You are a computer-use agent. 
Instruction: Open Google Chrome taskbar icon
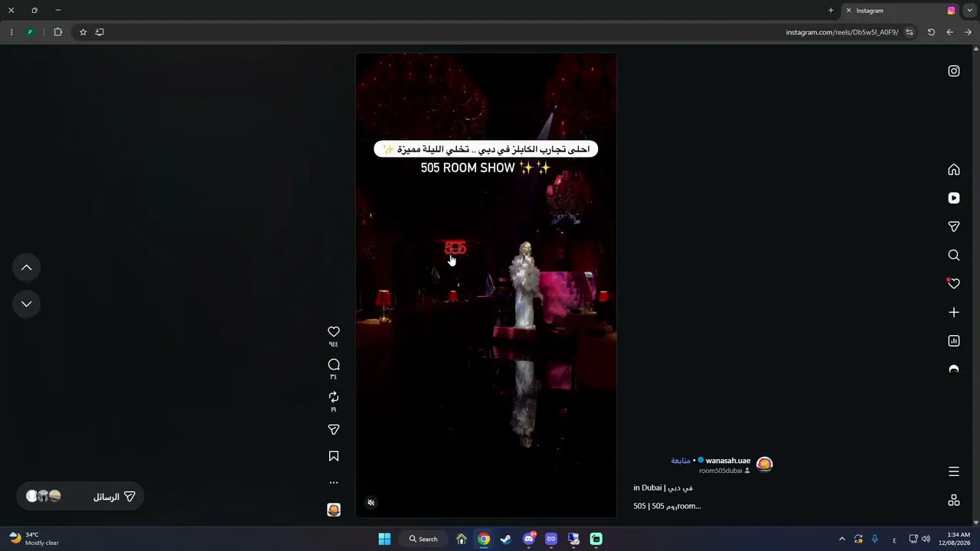[484, 539]
